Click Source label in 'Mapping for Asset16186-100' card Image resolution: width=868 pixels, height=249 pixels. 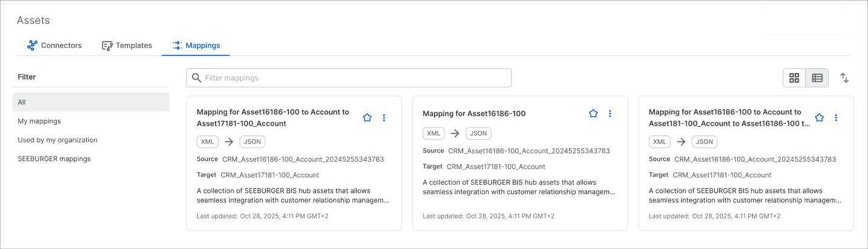(433, 151)
